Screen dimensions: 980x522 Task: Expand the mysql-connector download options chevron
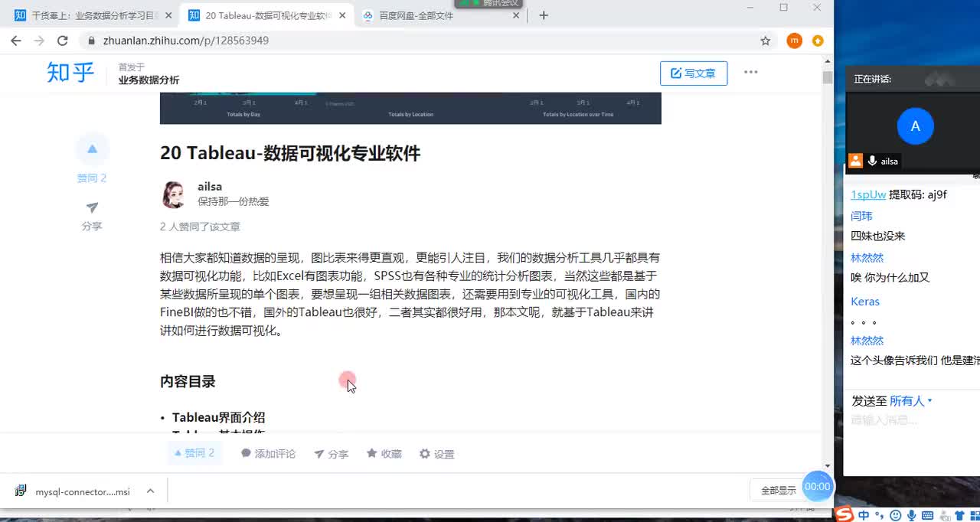click(x=150, y=491)
